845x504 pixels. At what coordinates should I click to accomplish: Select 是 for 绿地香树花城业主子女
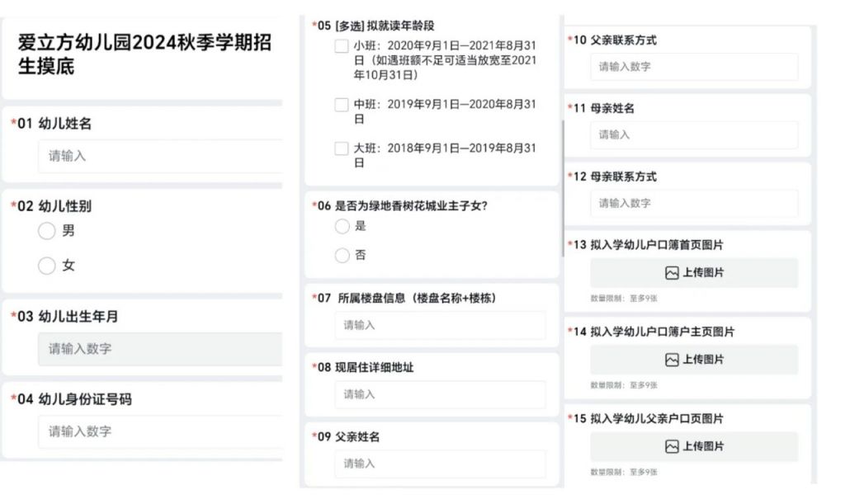pos(342,226)
